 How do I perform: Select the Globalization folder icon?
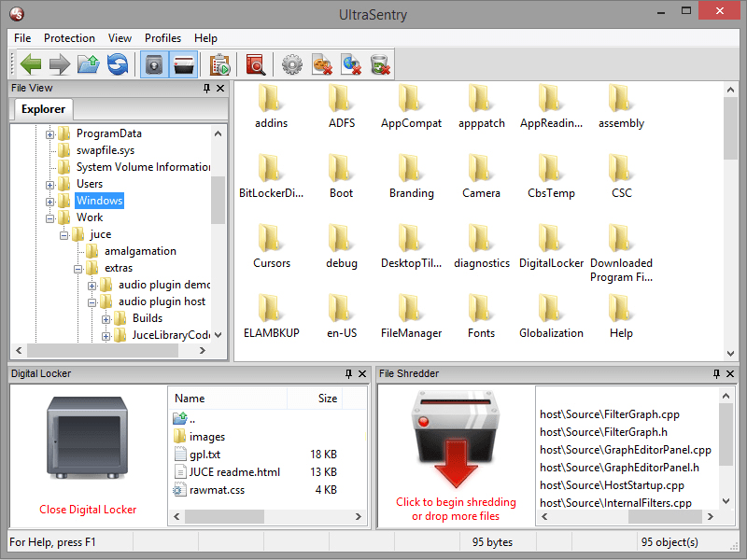(551, 315)
